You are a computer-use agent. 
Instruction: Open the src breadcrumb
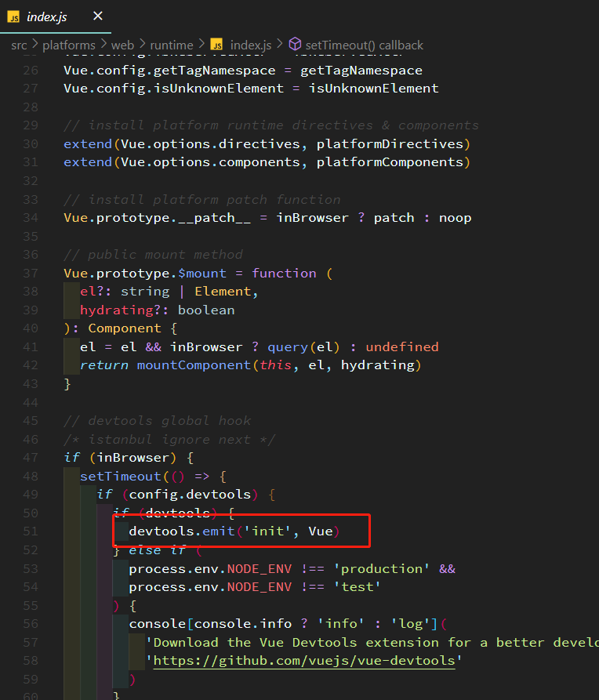tap(19, 45)
